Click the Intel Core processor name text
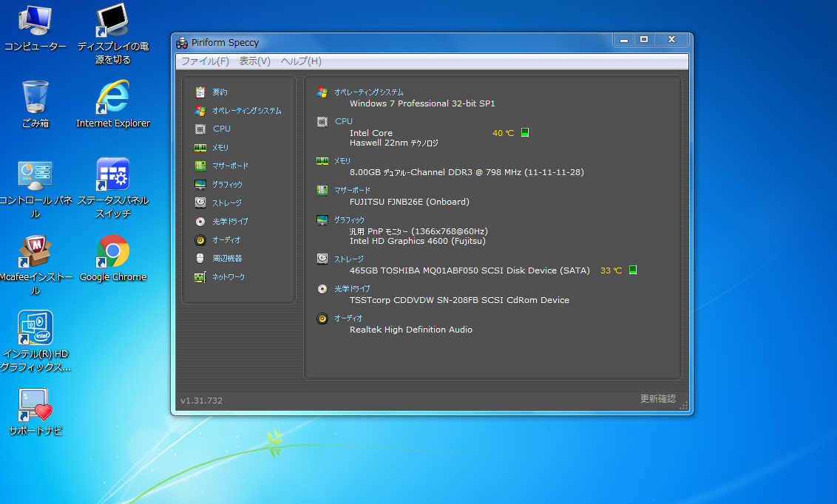The height and width of the screenshot is (504, 837). coord(371,133)
